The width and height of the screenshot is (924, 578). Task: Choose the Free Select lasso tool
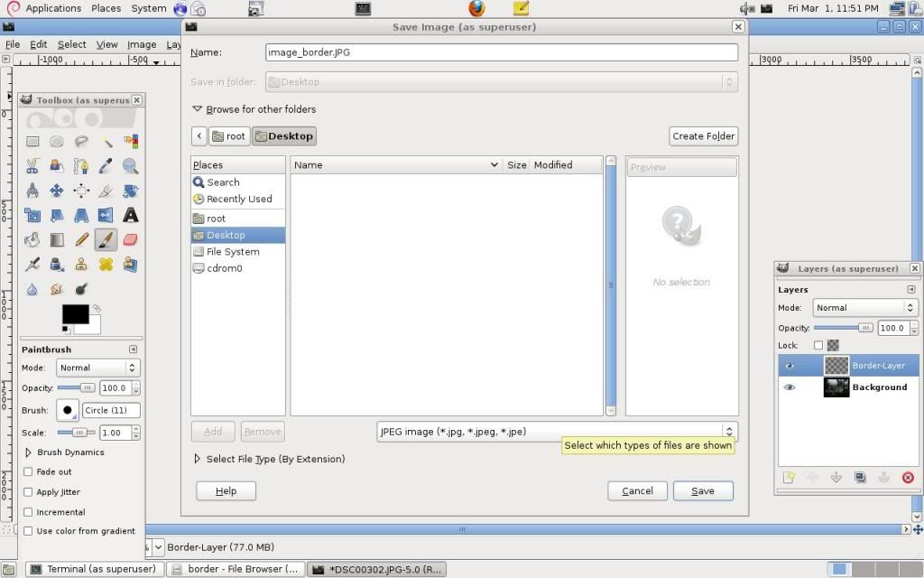click(81, 141)
